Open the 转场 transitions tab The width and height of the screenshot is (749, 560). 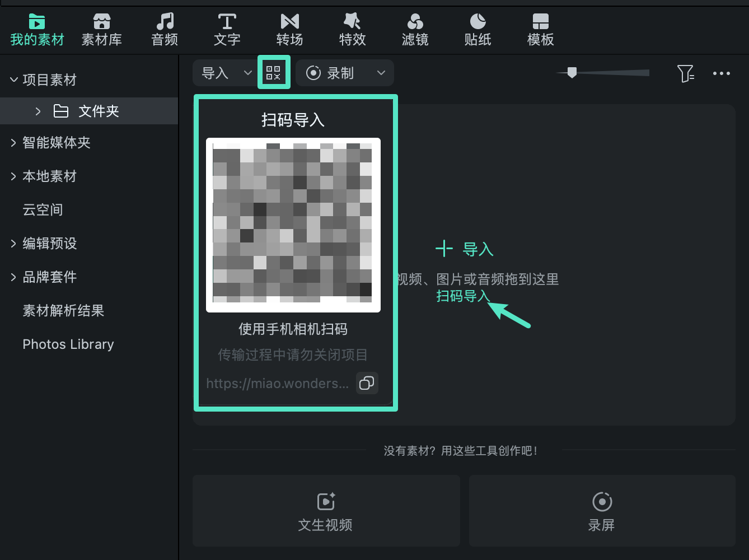coord(289,30)
